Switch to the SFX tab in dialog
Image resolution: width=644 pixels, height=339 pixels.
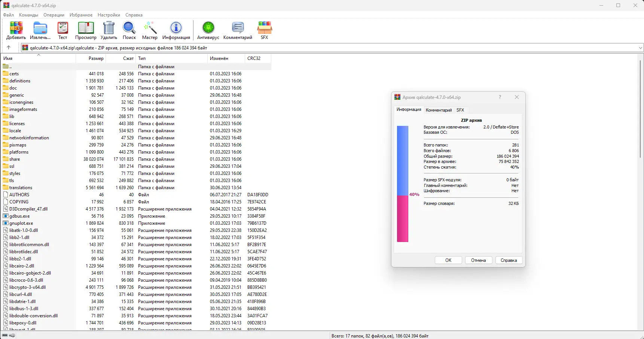[460, 110]
